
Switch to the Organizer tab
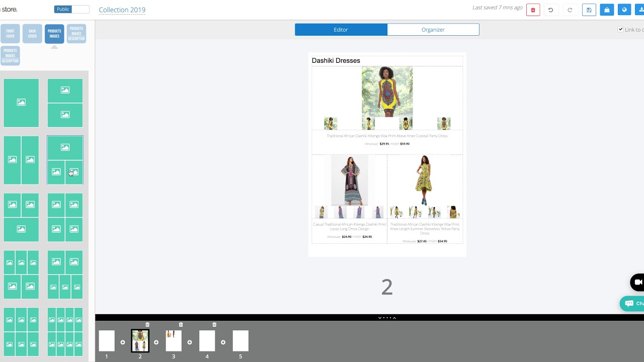click(433, 30)
